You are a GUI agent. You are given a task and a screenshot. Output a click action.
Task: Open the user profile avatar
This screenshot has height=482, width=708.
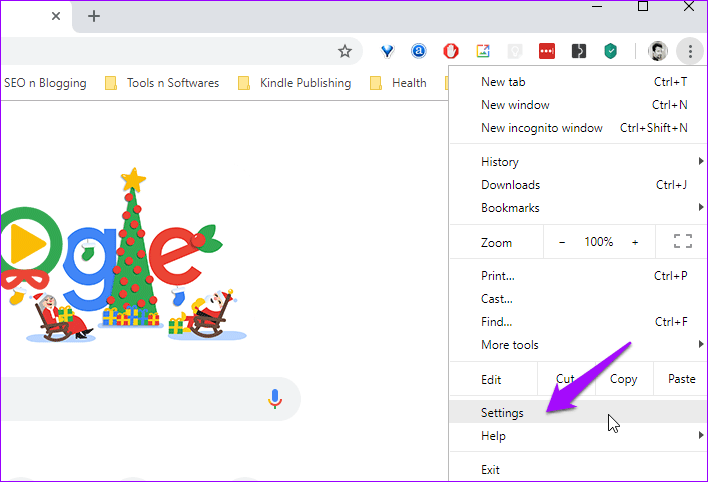coord(657,51)
